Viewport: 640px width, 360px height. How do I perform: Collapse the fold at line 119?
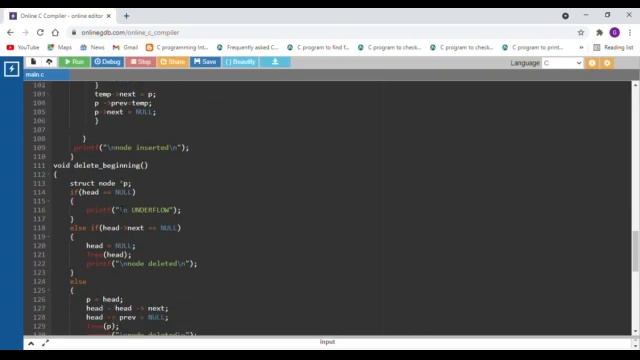(48, 237)
